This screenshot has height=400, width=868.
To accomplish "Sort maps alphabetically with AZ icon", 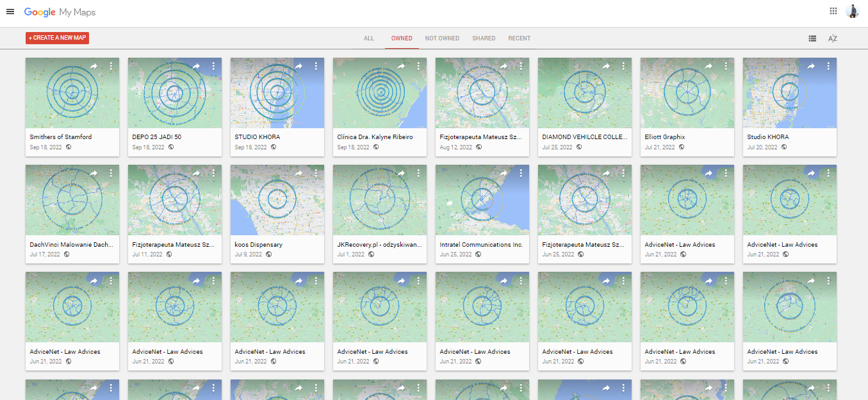I will [833, 38].
